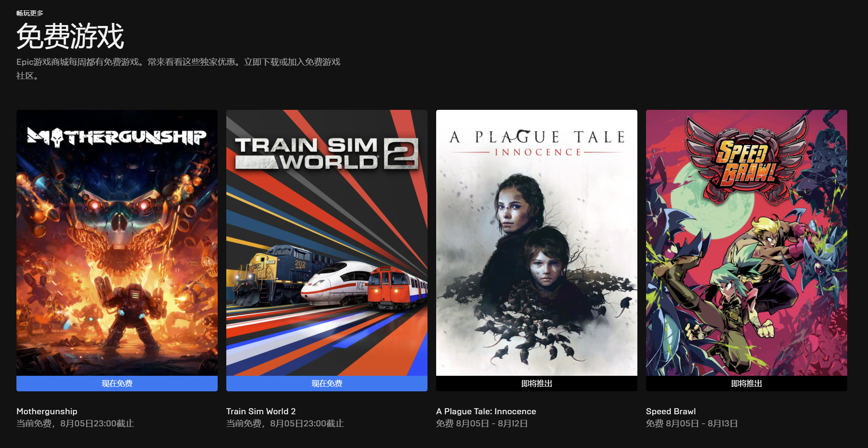Open the Train Sim World 2 title link
This screenshot has height=448, width=868.
click(x=261, y=411)
